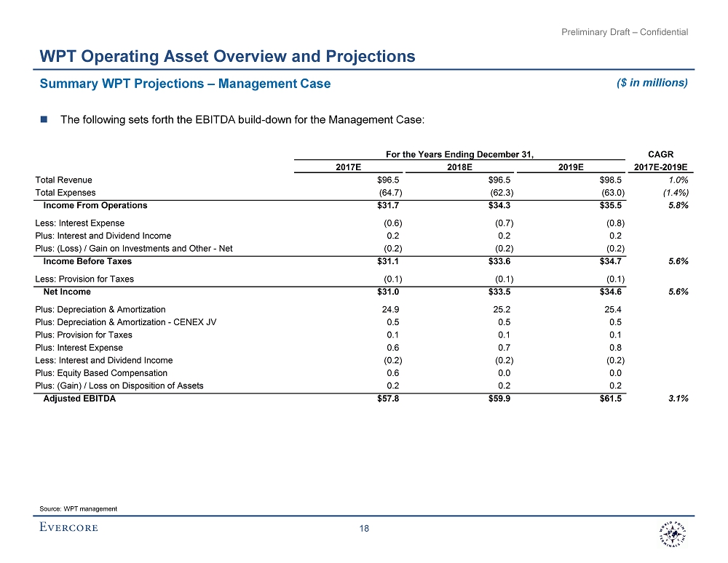
Task: Select the 2019E column header
Action: [x=571, y=167]
